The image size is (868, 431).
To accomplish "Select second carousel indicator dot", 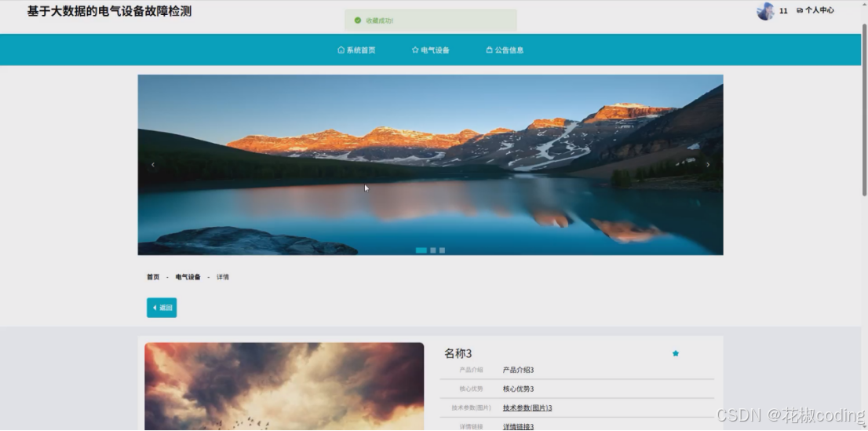I will [433, 250].
